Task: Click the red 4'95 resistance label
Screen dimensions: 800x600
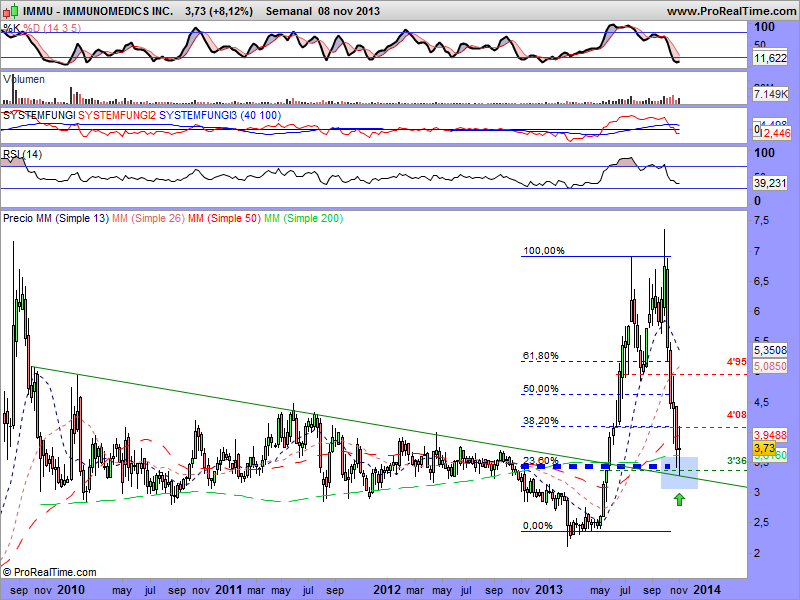Action: [737, 362]
